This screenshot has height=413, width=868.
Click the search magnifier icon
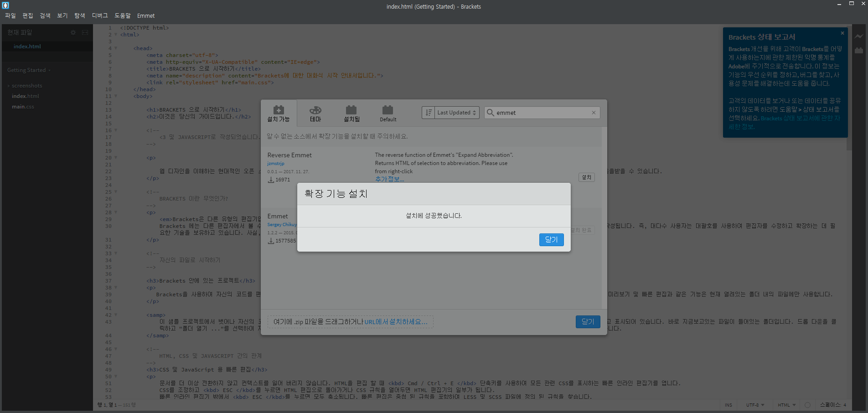pos(491,113)
